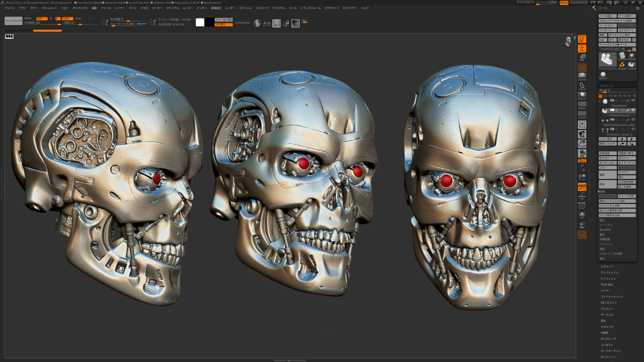Select the Cylinder3D tool thumbnail
This screenshot has height=362, width=644.
pyautogui.click(x=622, y=56)
